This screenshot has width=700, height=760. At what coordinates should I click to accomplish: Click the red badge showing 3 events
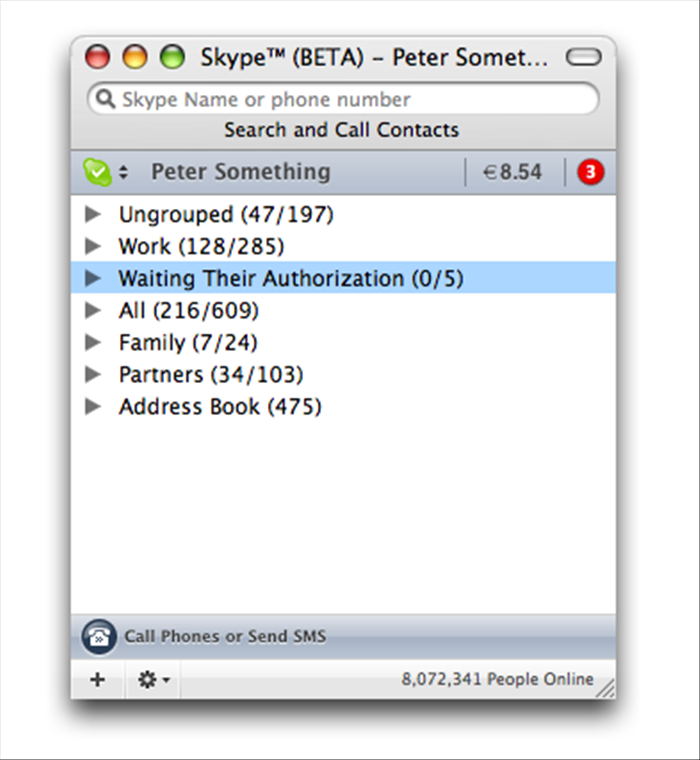pos(590,172)
